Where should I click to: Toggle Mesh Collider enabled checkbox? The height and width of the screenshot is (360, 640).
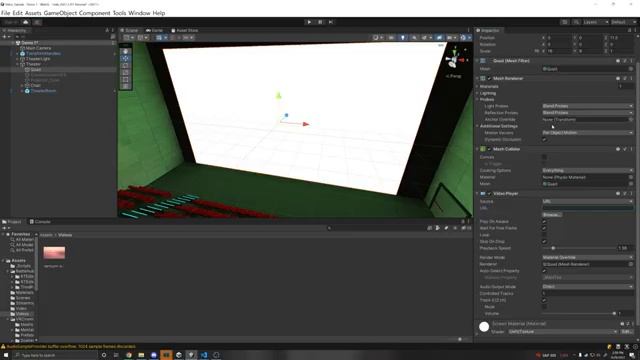[x=489, y=149]
